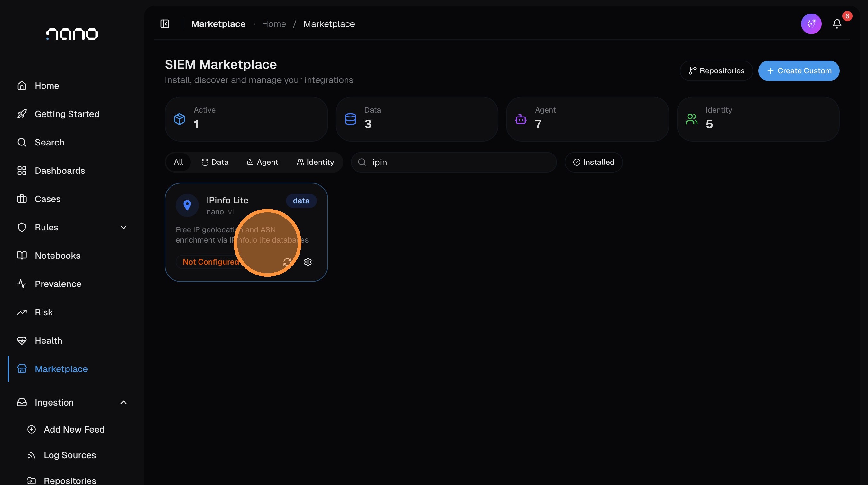Click the IPinfo Lite refresh icon
Image resolution: width=868 pixels, height=485 pixels.
pos(287,262)
